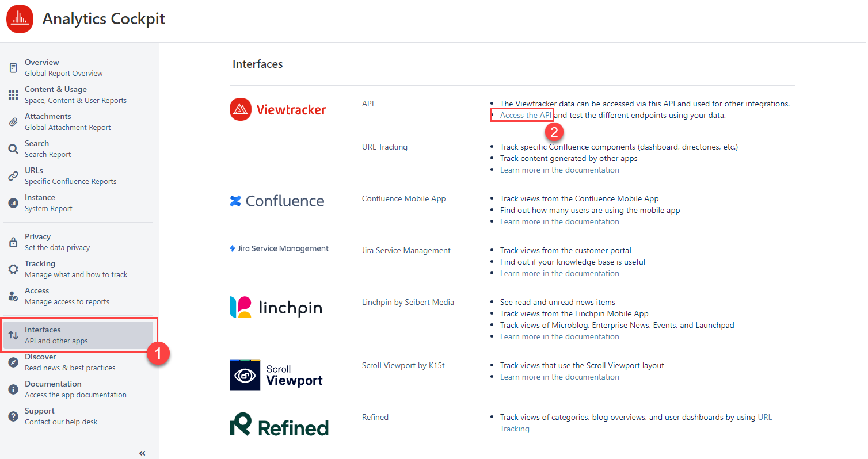Click the Discover compass icon
This screenshot has width=868, height=459.
[x=13, y=362]
